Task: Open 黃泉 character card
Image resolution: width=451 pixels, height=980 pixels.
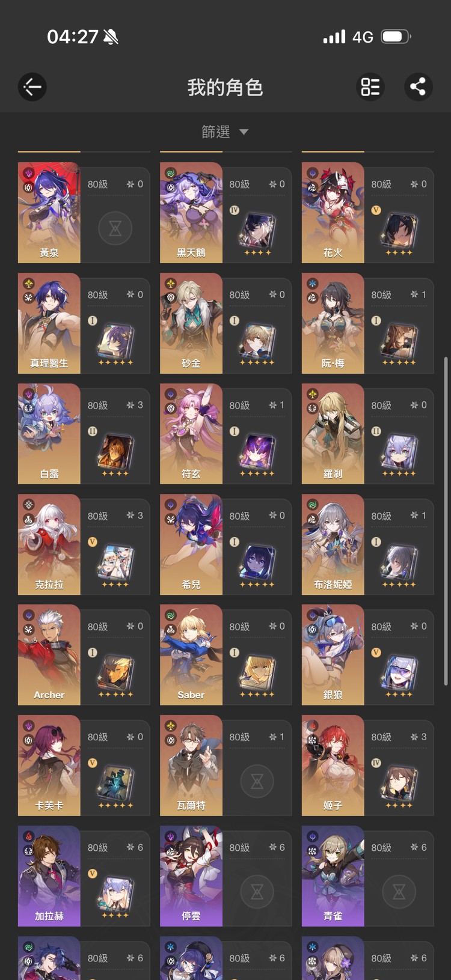Action: 84,213
